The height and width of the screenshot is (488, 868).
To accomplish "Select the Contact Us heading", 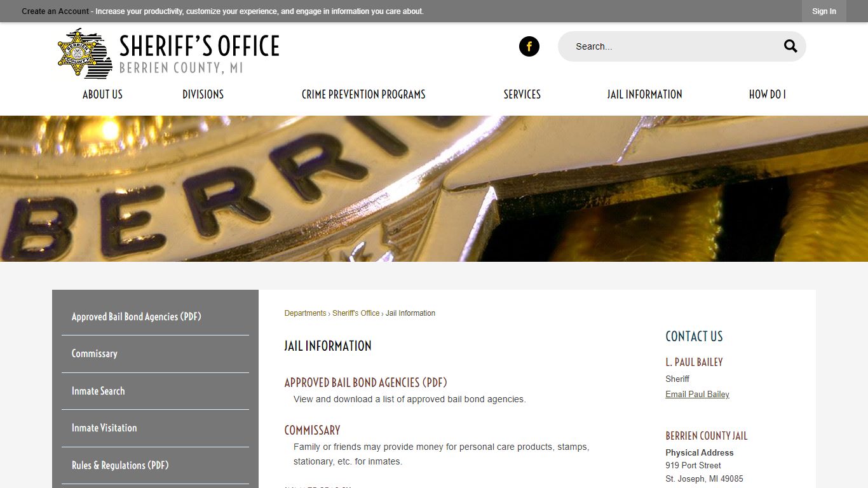I will (x=694, y=336).
